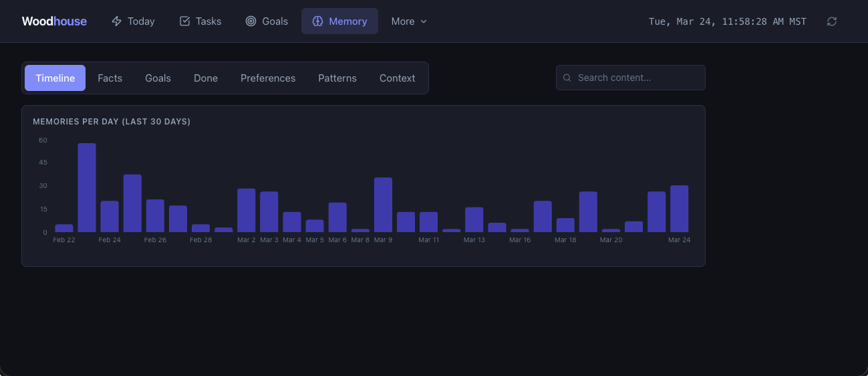The width and height of the screenshot is (868, 376).
Task: Switch to the Done tab
Action: click(206, 78)
